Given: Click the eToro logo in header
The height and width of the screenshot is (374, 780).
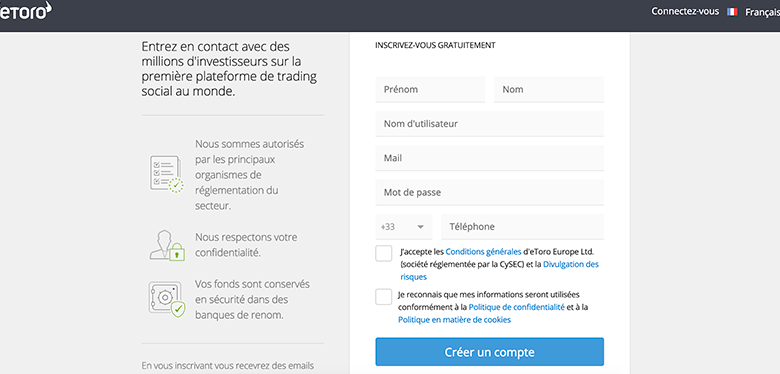Looking at the screenshot, I should 25,11.
